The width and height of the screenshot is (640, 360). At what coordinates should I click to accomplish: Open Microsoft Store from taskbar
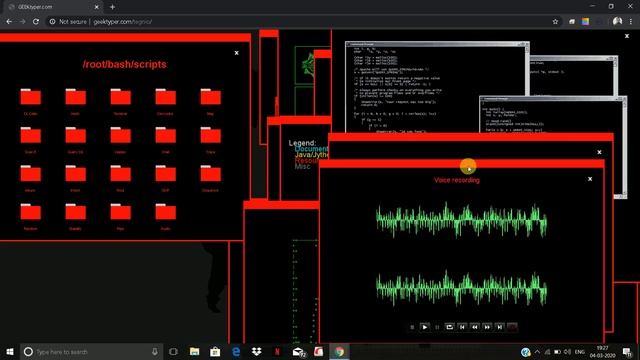(215, 351)
